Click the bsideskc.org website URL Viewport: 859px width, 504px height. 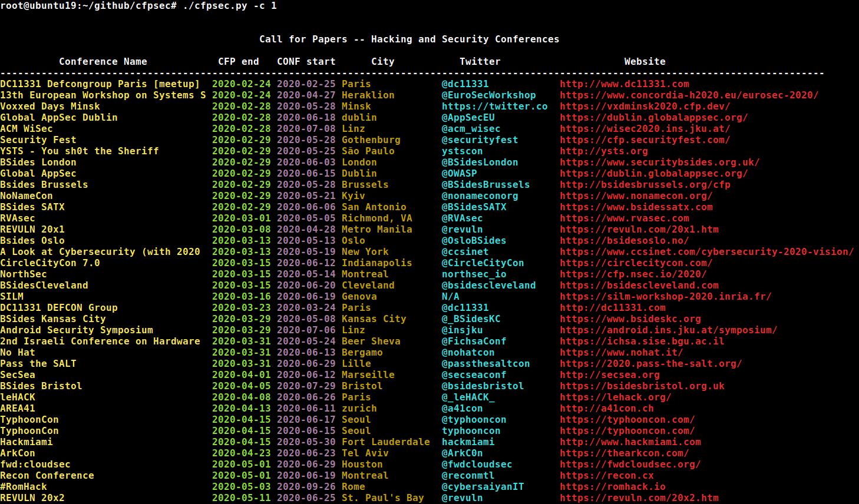tap(630, 319)
